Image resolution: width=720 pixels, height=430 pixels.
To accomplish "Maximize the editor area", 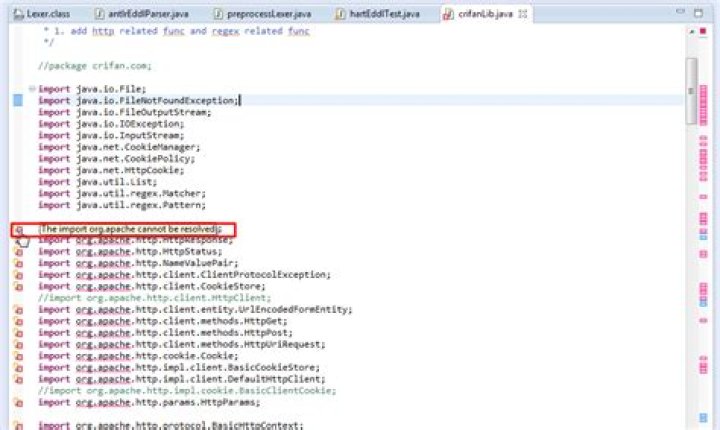I will pyautogui.click(x=698, y=13).
